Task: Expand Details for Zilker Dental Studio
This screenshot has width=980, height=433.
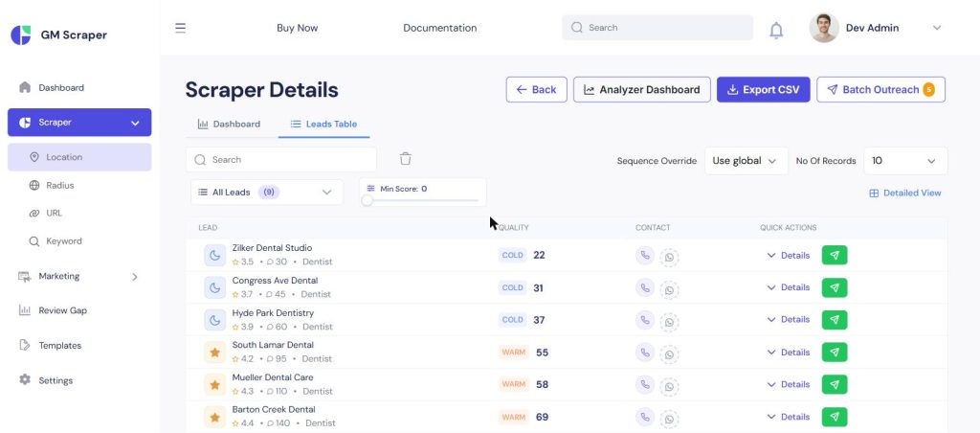Action: tap(789, 255)
